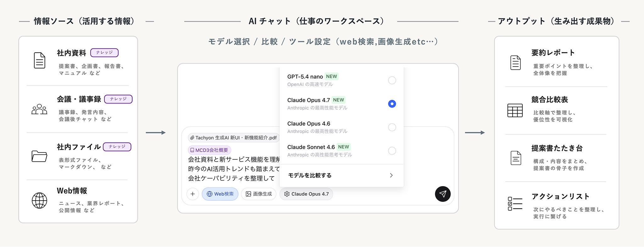Image resolution: width=644 pixels, height=247 pixels.
Task: Click the paperclip icon on the PDF attachment
Action: [192, 138]
